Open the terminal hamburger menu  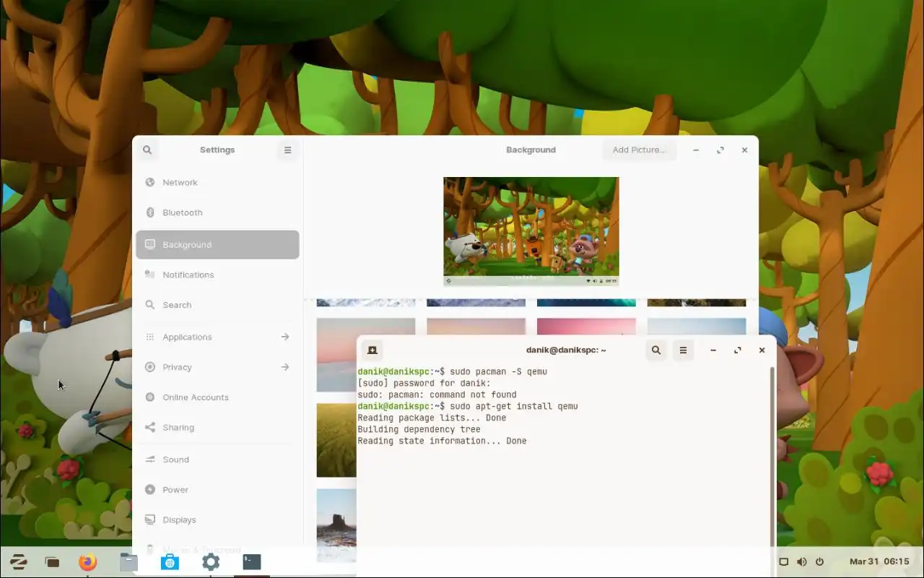(x=683, y=350)
